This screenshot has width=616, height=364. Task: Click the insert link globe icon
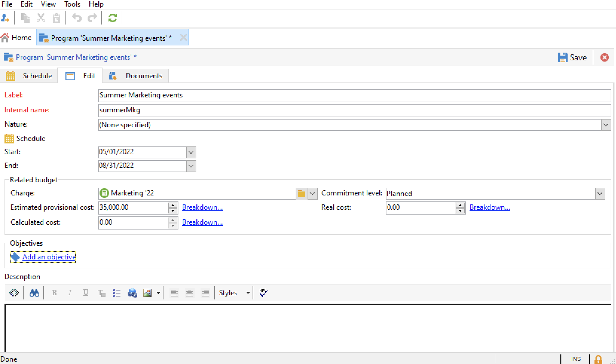[x=132, y=293]
